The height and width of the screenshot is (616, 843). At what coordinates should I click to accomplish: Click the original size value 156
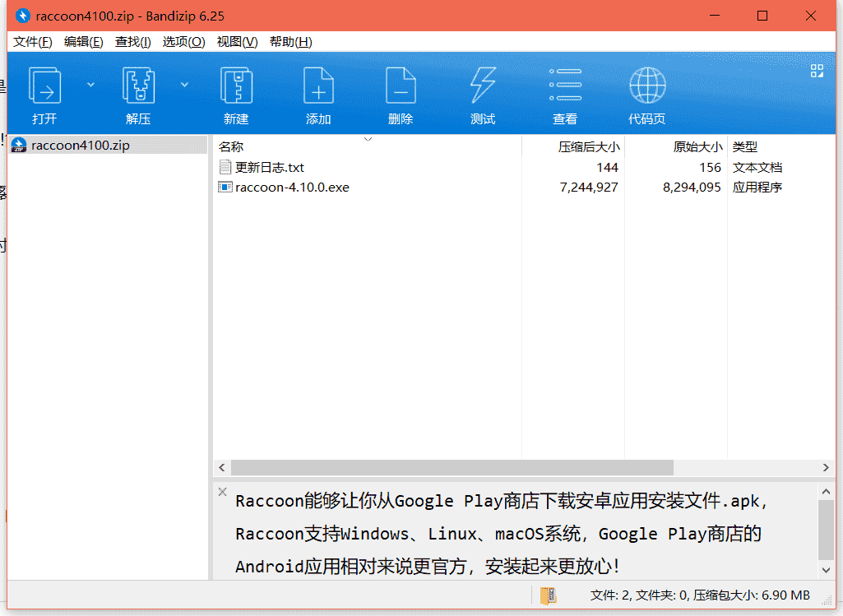[x=711, y=168]
